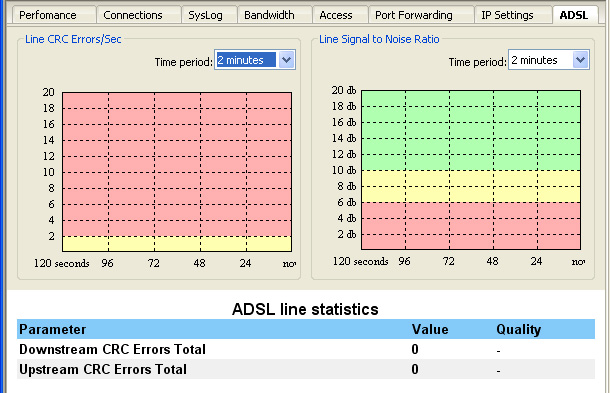The image size is (610, 393).
Task: Click the green zone of Noise Ratio chart
Action: coord(471,130)
